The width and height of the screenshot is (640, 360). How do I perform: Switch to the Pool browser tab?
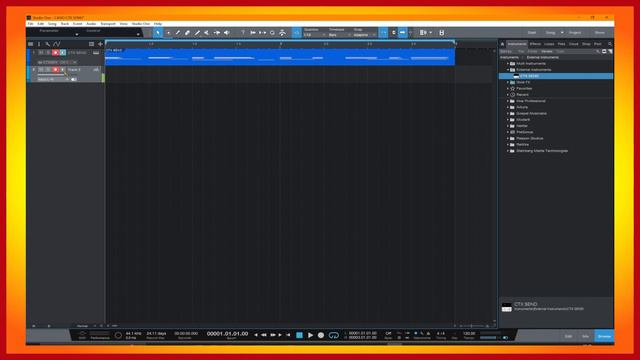(598, 44)
